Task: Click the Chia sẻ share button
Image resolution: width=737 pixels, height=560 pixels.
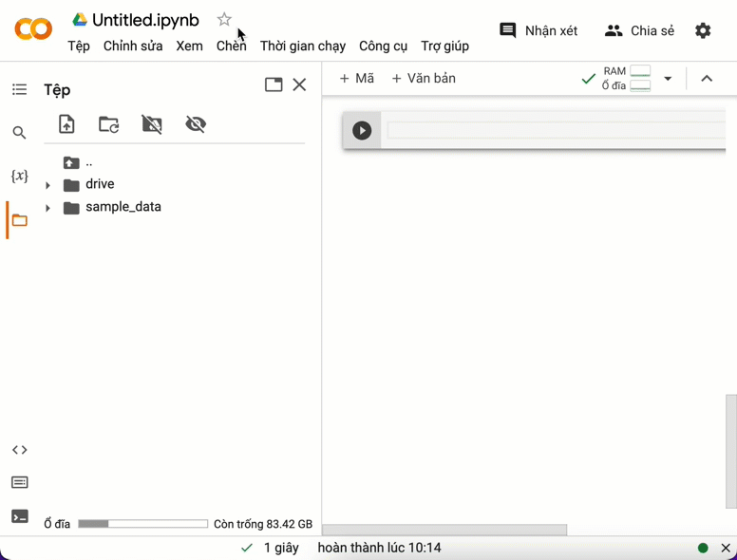Action: point(639,30)
